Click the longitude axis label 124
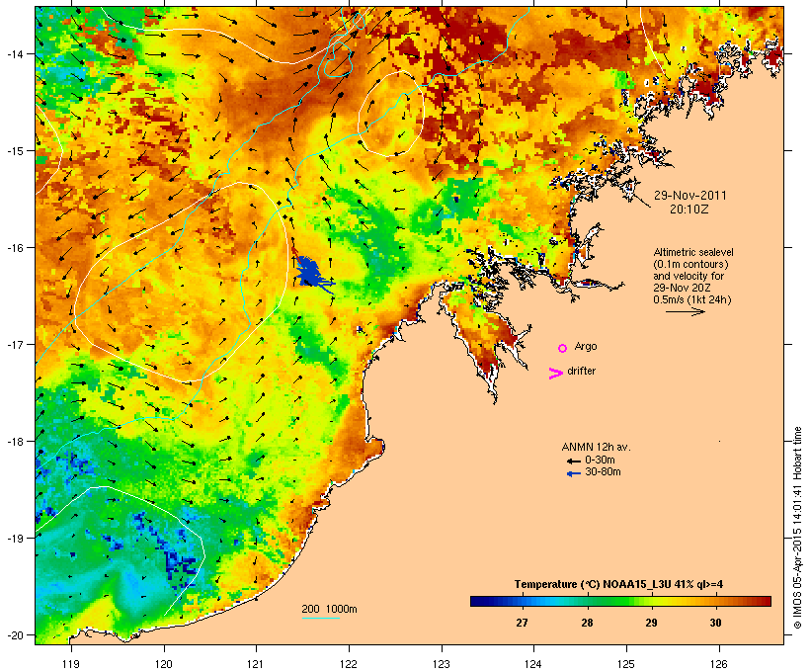 pos(533,664)
